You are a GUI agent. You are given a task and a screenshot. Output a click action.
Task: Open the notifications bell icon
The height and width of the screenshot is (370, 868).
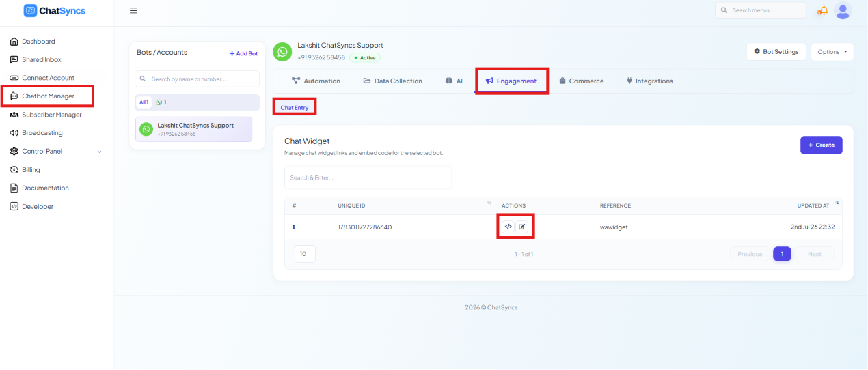[823, 10]
